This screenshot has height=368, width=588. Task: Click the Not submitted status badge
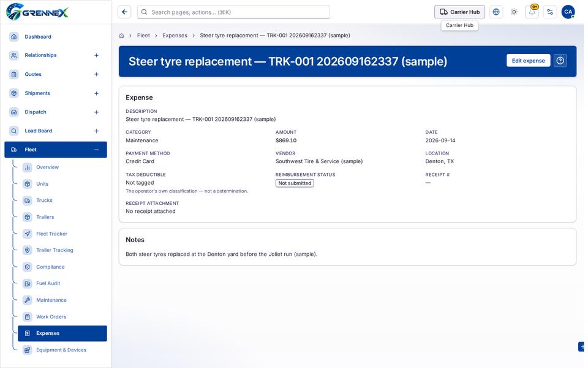tap(295, 183)
